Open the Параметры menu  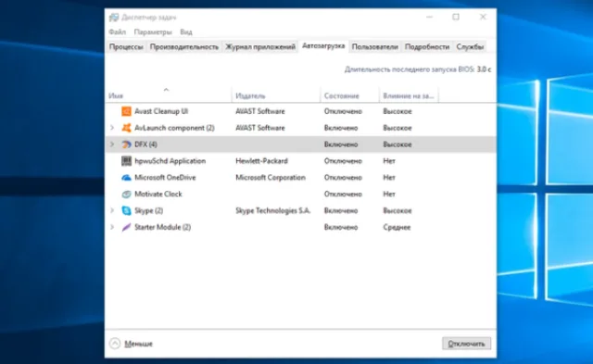click(153, 32)
